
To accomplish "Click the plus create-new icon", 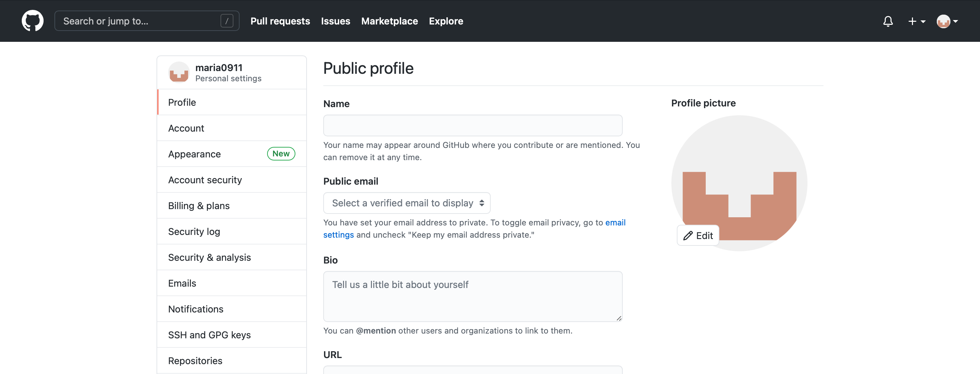I will click(912, 21).
